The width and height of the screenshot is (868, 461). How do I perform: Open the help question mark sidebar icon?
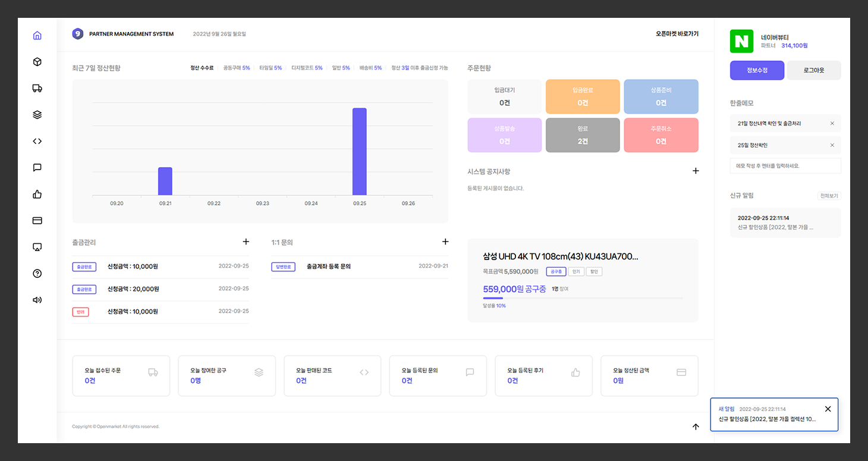(37, 274)
